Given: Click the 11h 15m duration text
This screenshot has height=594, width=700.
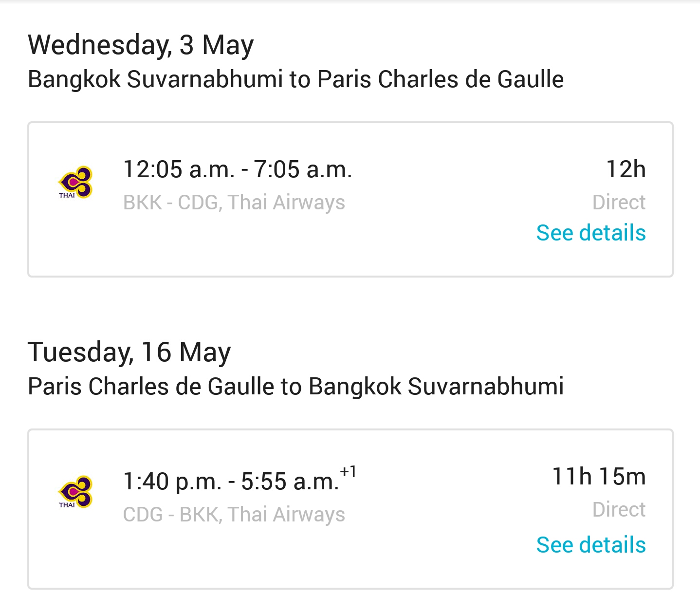Looking at the screenshot, I should [x=599, y=476].
